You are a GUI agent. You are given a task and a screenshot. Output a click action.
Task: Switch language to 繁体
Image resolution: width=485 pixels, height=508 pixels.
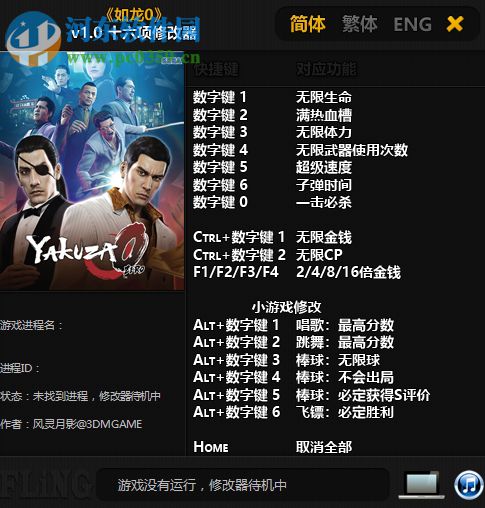click(x=360, y=24)
